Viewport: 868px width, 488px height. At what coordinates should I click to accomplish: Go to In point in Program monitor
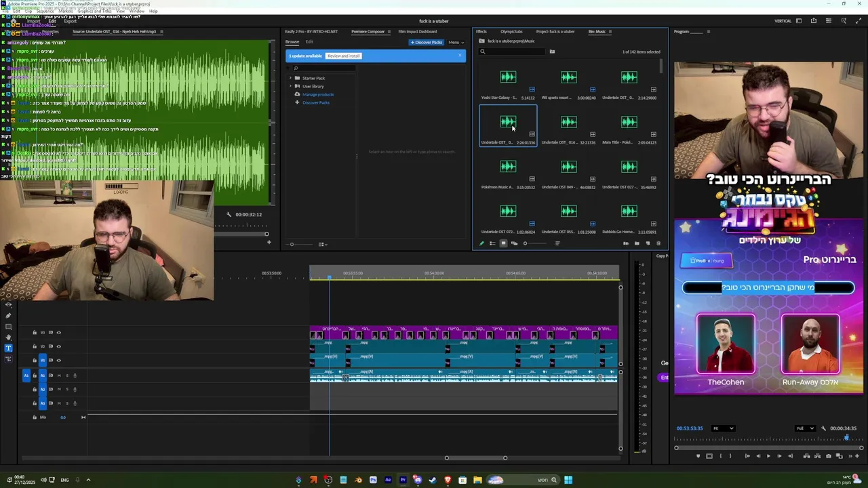click(x=747, y=456)
